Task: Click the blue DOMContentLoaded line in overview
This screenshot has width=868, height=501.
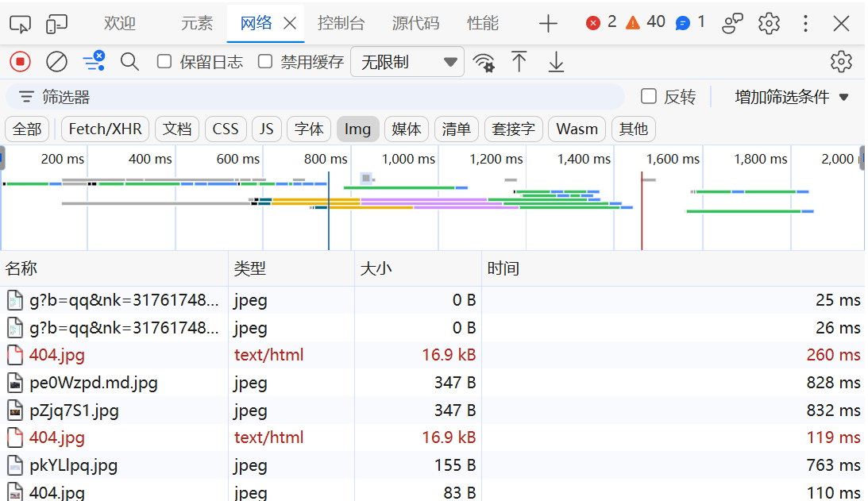Action: tap(328, 210)
